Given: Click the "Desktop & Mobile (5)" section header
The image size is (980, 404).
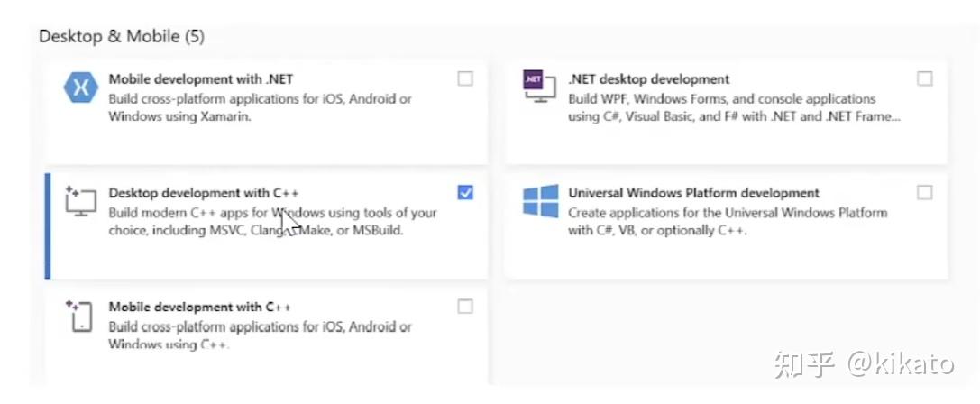Looking at the screenshot, I should pos(122,37).
